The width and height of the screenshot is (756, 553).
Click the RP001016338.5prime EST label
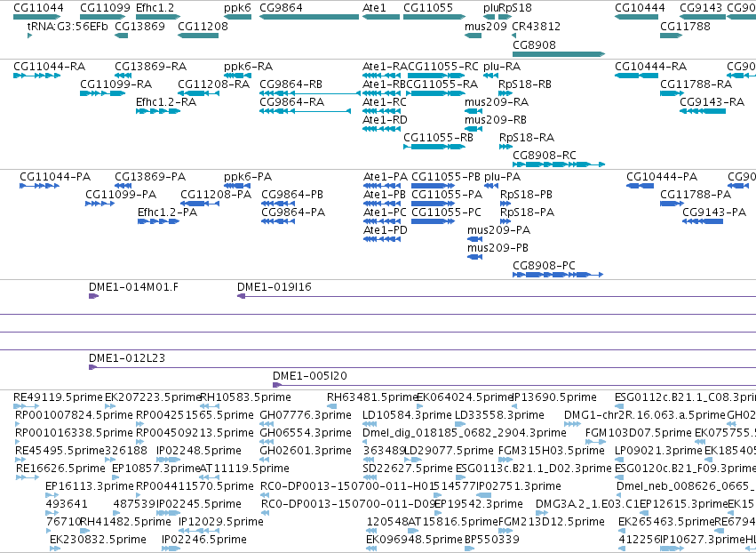74,433
